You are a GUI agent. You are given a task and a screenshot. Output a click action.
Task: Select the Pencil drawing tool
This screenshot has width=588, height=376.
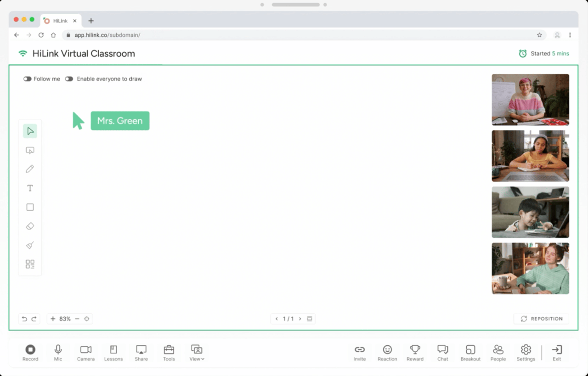pos(30,169)
